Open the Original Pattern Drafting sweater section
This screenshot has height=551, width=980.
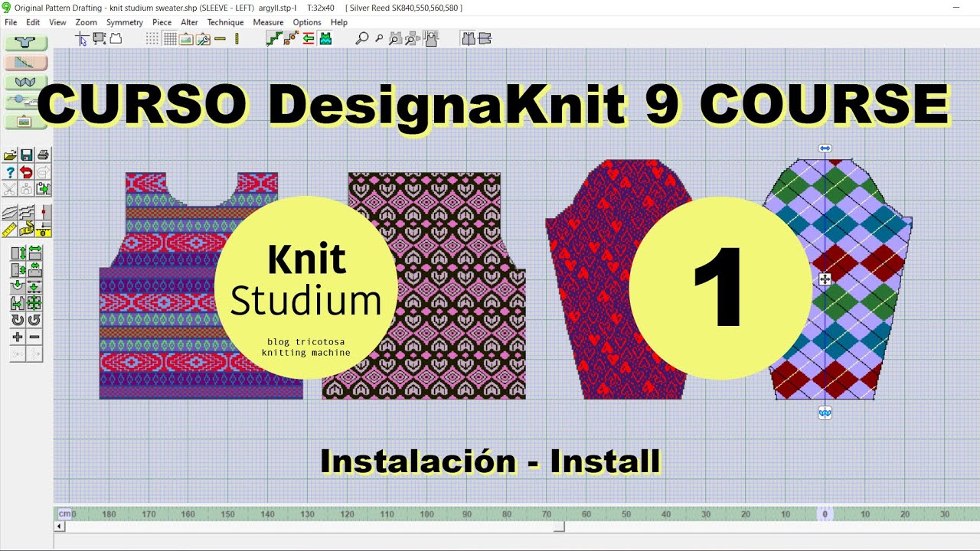pos(26,41)
